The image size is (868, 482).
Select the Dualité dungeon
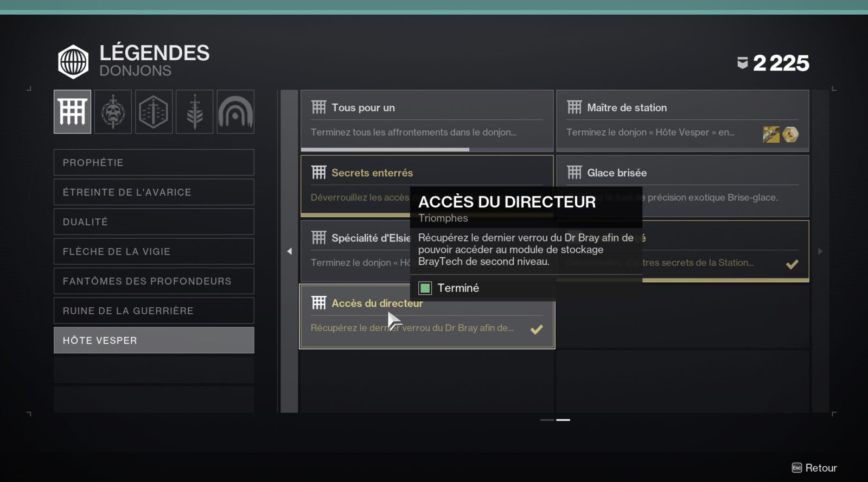click(154, 221)
